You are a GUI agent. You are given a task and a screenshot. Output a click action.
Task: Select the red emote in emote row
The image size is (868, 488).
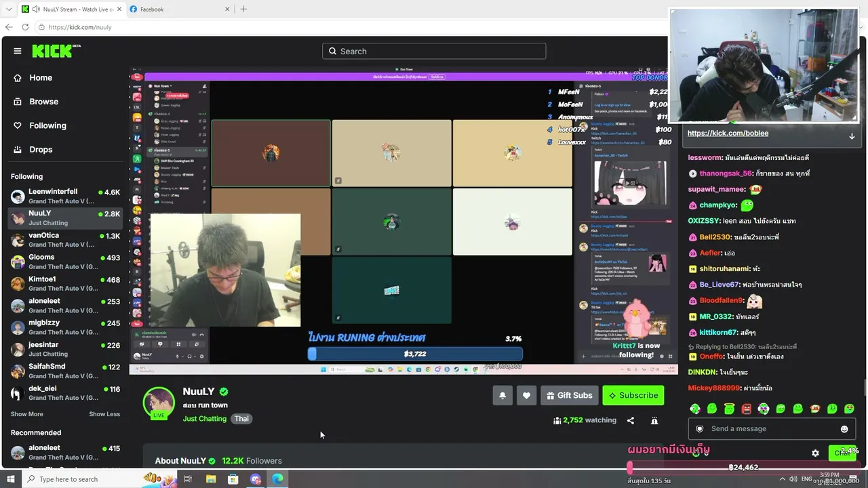pos(747,409)
